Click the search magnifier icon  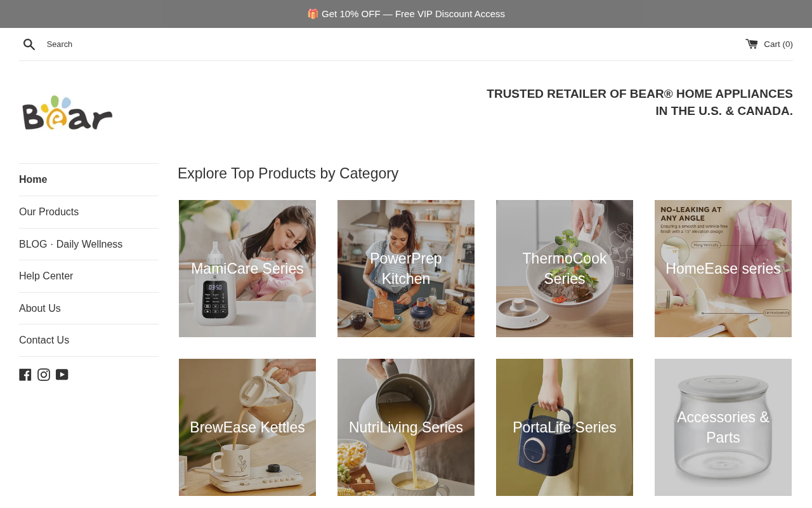pos(29,44)
